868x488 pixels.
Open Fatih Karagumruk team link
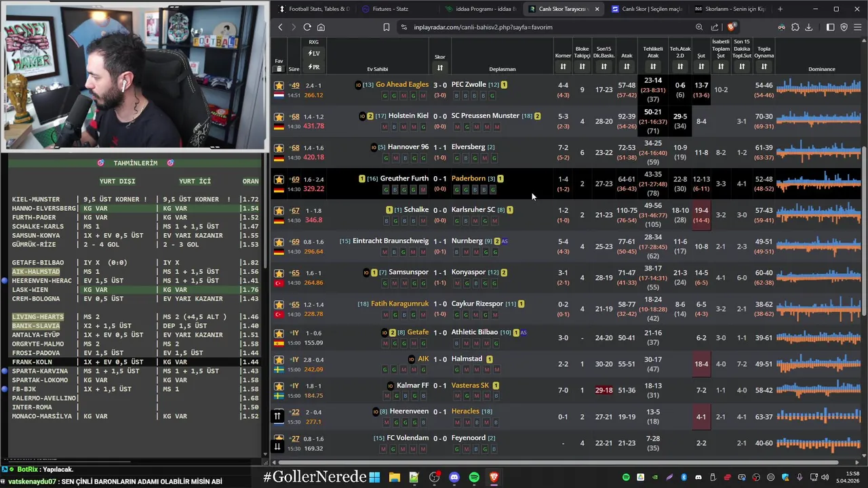[x=399, y=304]
